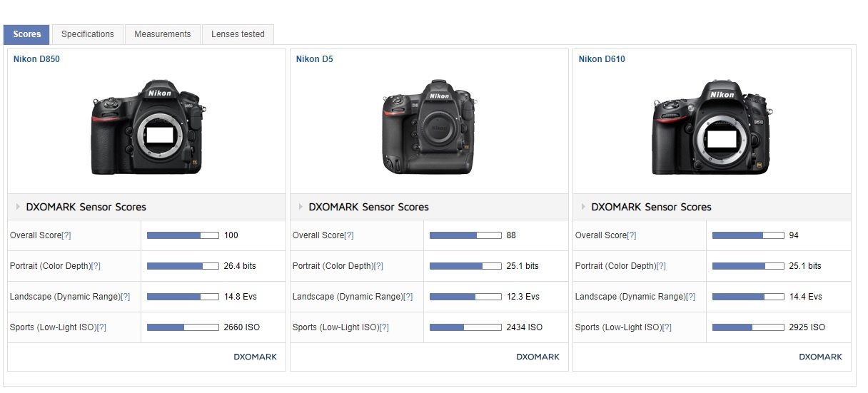The width and height of the screenshot is (868, 393).
Task: Select the D5 value 2434 ISO
Action: pyautogui.click(x=525, y=327)
